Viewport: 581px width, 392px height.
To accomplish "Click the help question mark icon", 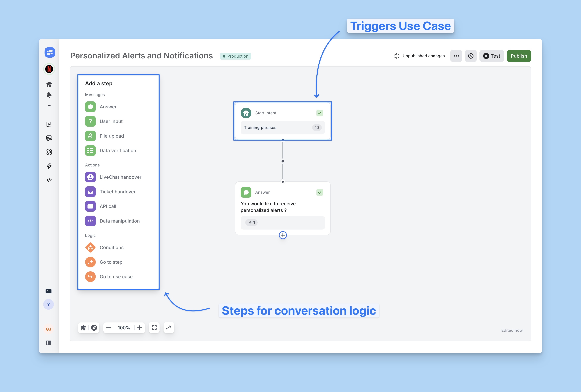I will tap(49, 304).
